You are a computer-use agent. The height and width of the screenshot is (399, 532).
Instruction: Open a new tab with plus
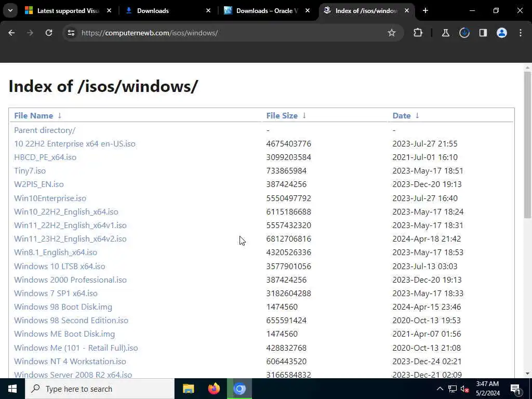(x=425, y=10)
